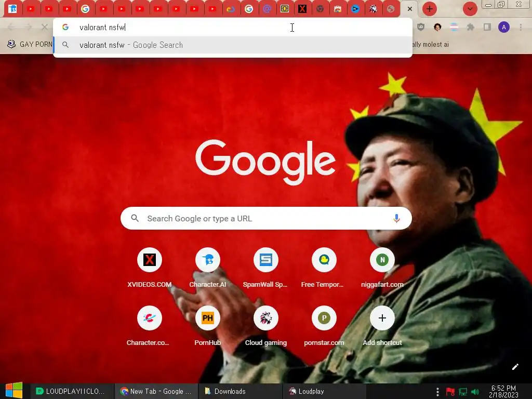Click the magnifier icon in the suggestion row

(x=65, y=45)
